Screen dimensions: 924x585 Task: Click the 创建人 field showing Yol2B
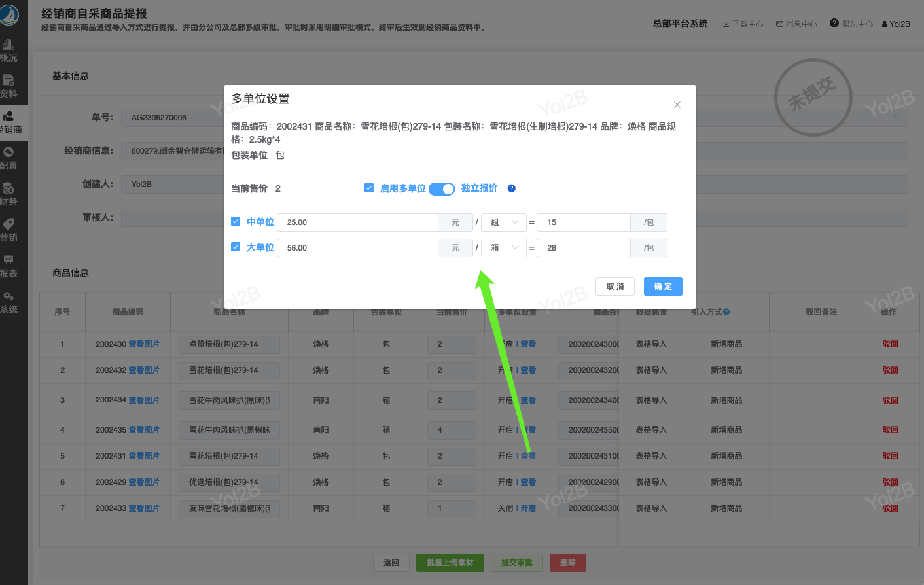173,185
